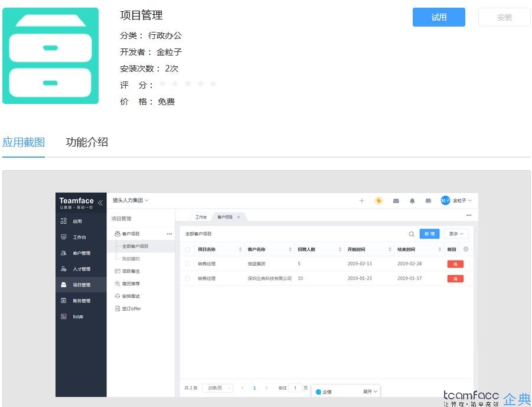Screen dimensions: 532x407
Task: Sort by the 招聘人数 column arrows
Action: (x=340, y=249)
